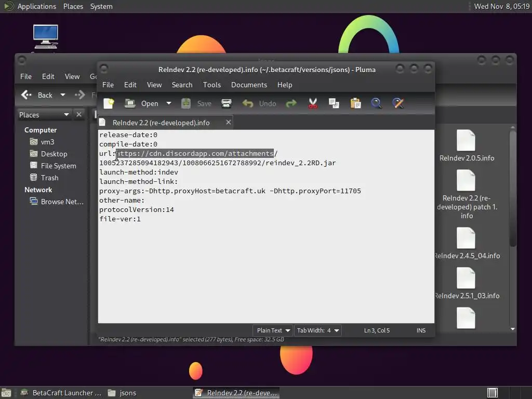This screenshot has height=399, width=532.
Task: Switch to jsons folder taskbar window
Action: pyautogui.click(x=122, y=393)
